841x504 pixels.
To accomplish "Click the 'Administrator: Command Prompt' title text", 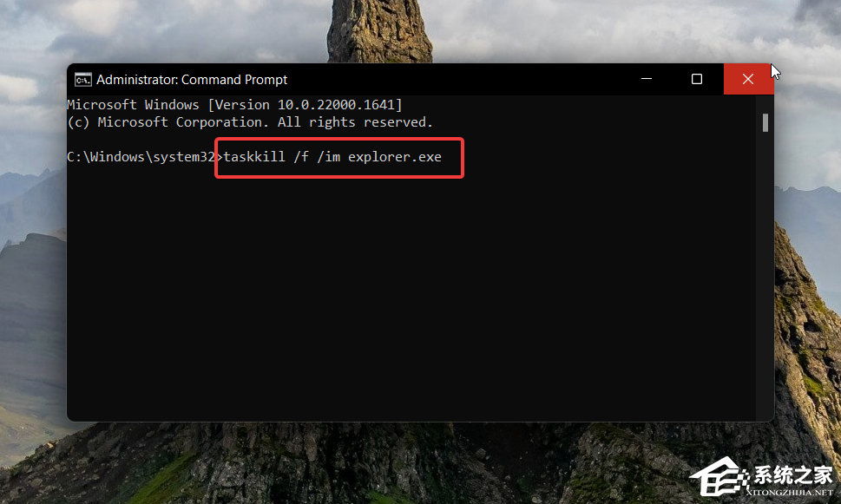I will pyautogui.click(x=192, y=80).
